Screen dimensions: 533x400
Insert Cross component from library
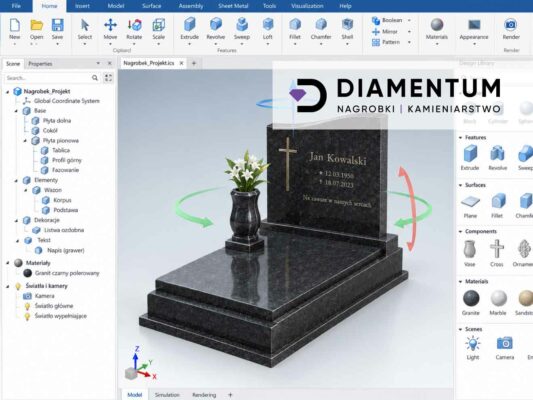click(x=497, y=249)
